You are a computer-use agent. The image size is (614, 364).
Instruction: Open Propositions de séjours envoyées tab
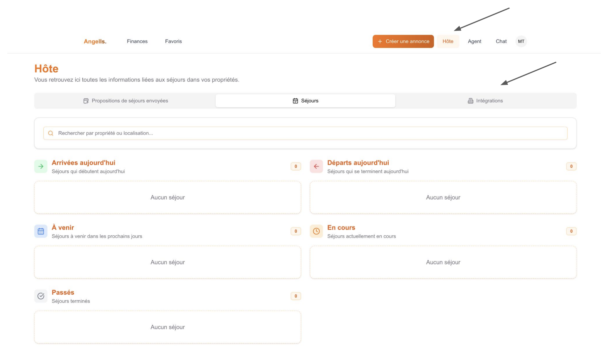125,101
